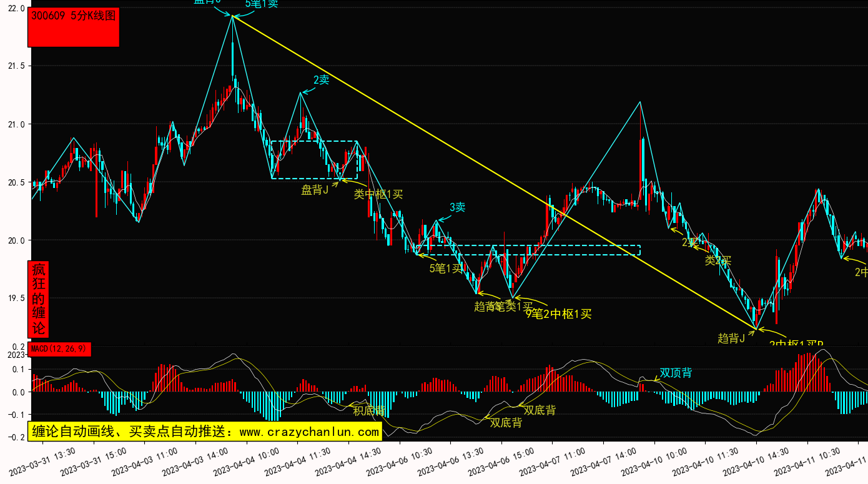Viewport: 868px width, 484px height.
Task: Click the '2023-04-07 11:00' time axis label
Action: [553, 461]
